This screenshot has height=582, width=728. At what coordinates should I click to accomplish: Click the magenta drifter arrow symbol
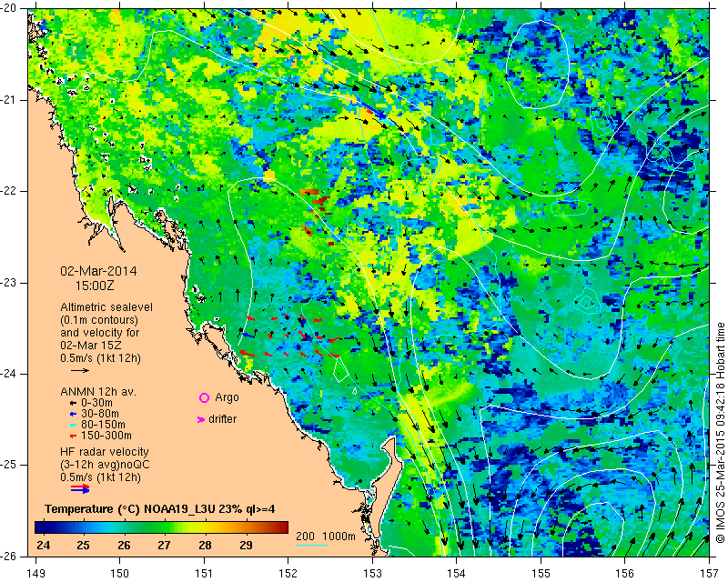200,419
